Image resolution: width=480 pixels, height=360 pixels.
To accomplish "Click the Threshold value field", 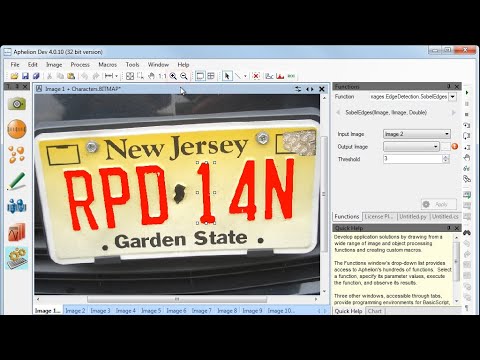I will tap(413, 159).
